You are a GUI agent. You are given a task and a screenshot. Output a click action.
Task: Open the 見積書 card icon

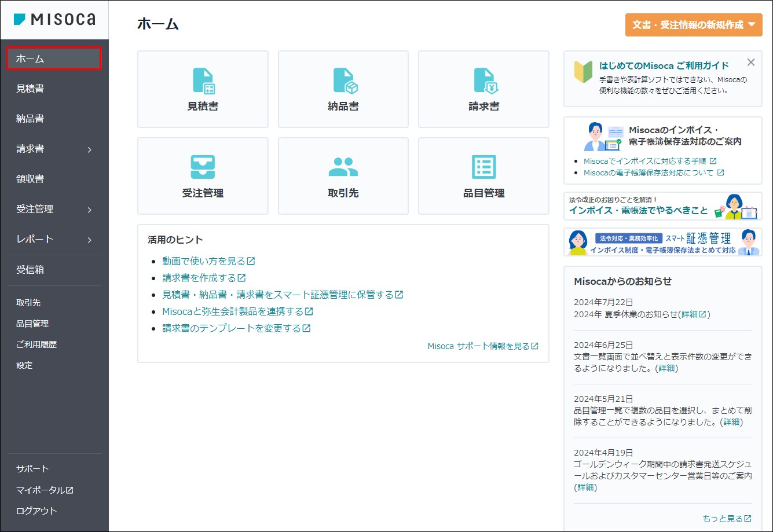tap(203, 81)
